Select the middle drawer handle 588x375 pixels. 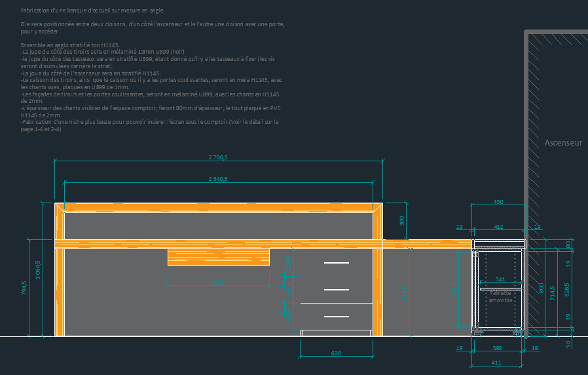pyautogui.click(x=337, y=289)
